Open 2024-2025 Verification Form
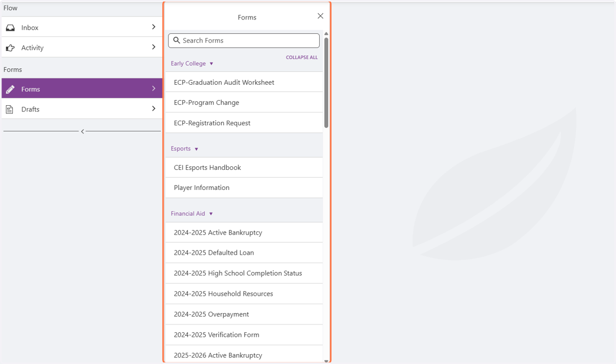Viewport: 616px width, 364px height. point(244,335)
